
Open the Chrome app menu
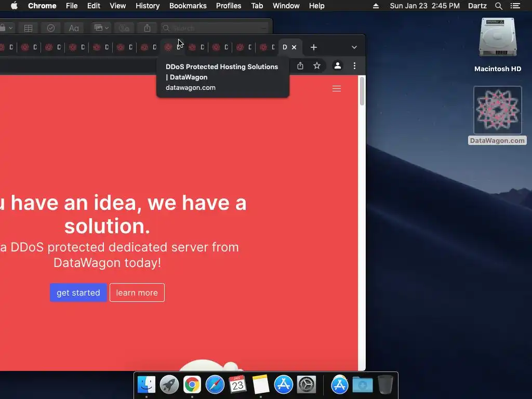(42, 6)
